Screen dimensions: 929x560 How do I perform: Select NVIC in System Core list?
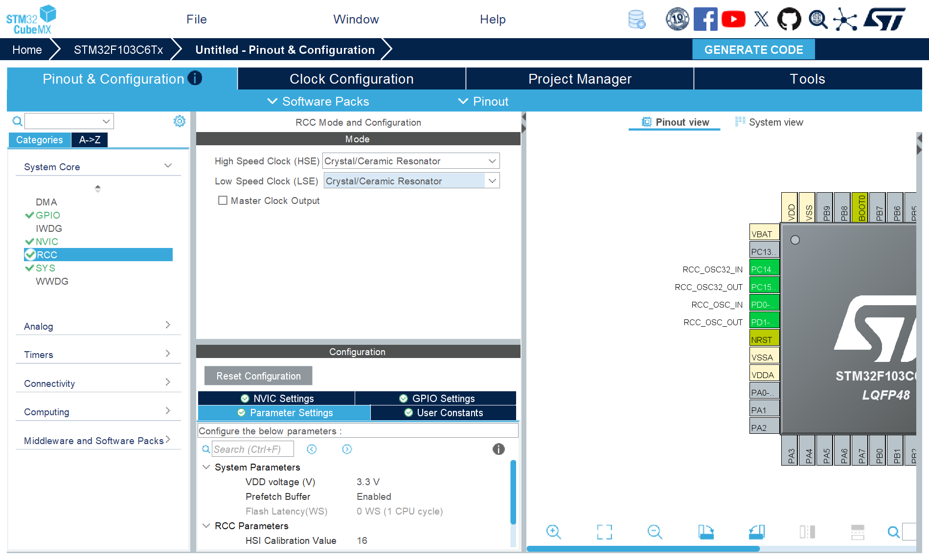46,242
